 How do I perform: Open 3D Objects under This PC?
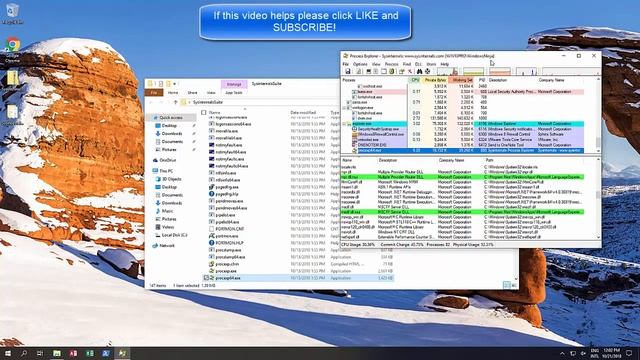click(x=171, y=179)
